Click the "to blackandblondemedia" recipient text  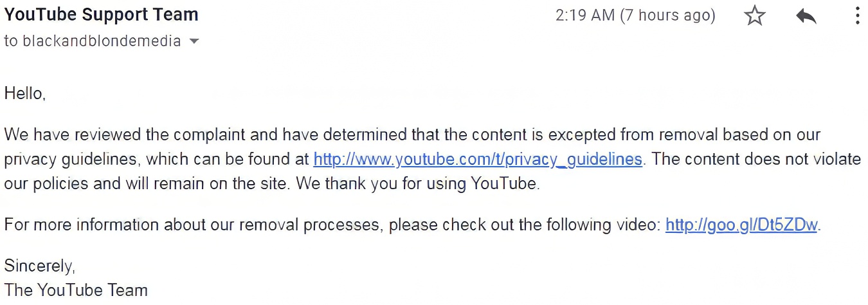click(93, 41)
